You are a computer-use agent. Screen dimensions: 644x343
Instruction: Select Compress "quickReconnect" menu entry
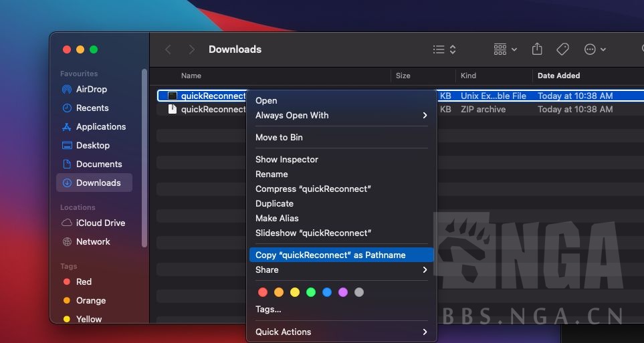pyautogui.click(x=313, y=189)
